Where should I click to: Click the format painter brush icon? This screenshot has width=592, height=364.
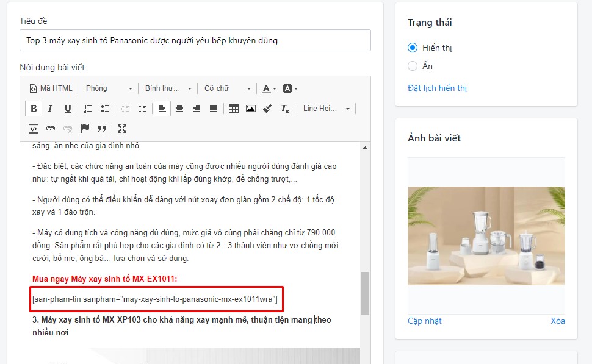[268, 109]
